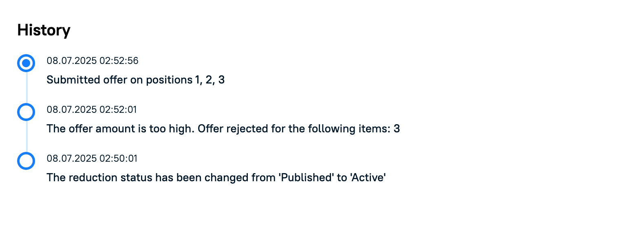Open the reduction status changed entry
644x246 pixels.
(x=216, y=178)
